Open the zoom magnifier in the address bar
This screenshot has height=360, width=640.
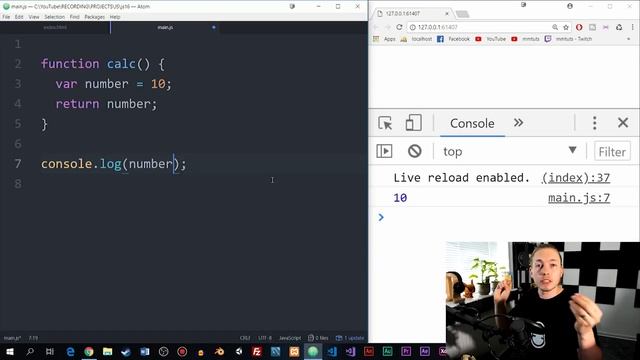click(x=555, y=27)
